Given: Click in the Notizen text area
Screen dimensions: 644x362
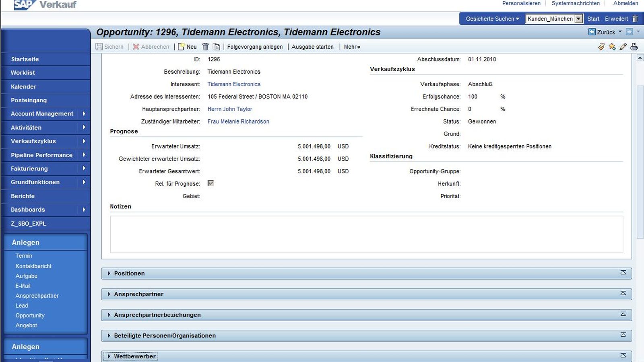Looking at the screenshot, I should tap(366, 234).
